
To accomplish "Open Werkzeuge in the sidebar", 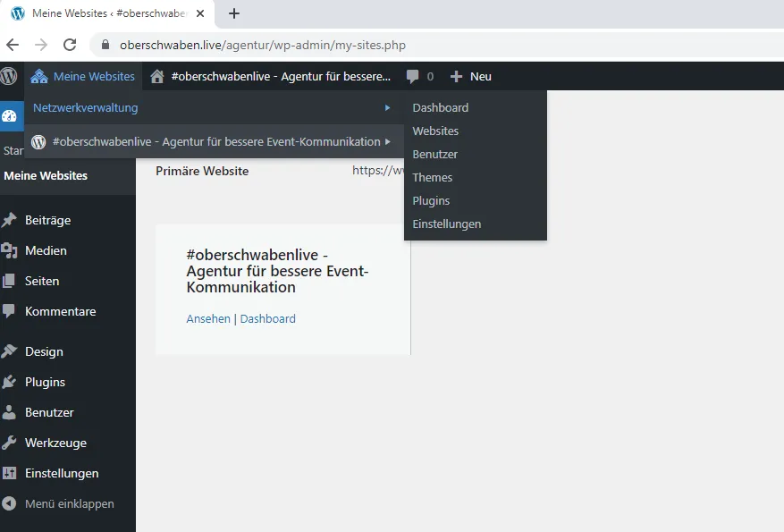I will [x=56, y=443].
